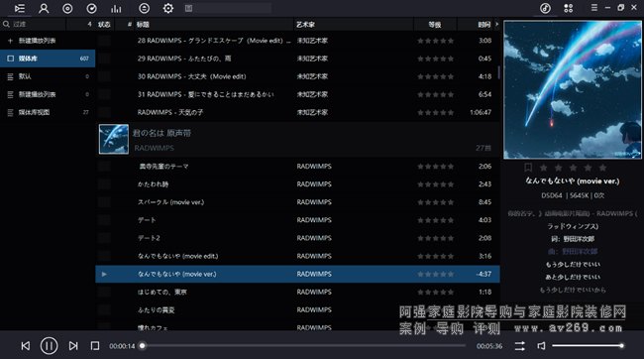Open the user account icon in top toolbar
The image size is (644, 359).
coord(44,9)
